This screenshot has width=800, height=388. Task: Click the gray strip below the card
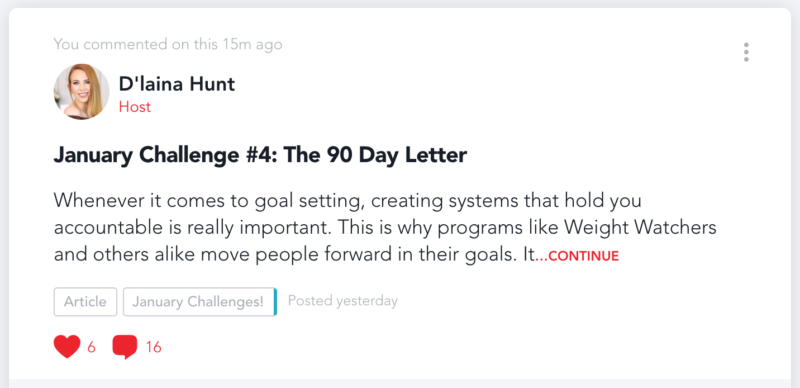(400, 383)
